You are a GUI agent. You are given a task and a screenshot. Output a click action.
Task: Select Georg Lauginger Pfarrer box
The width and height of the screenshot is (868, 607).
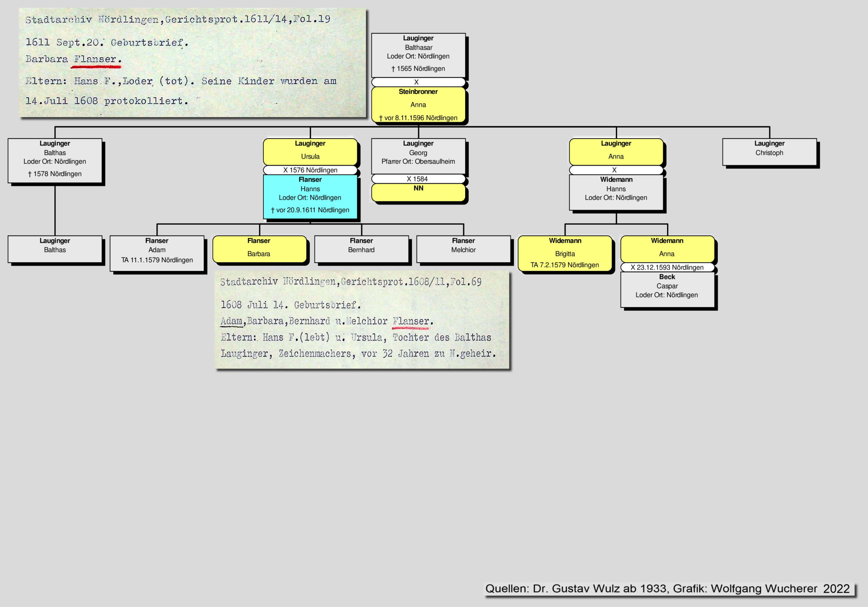tap(418, 155)
